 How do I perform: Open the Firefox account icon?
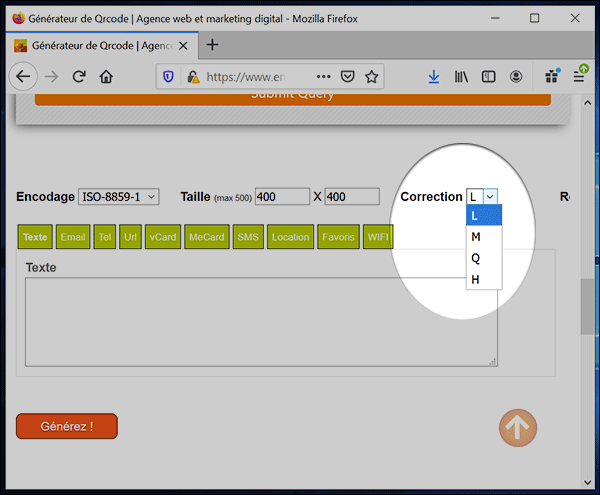coord(516,76)
